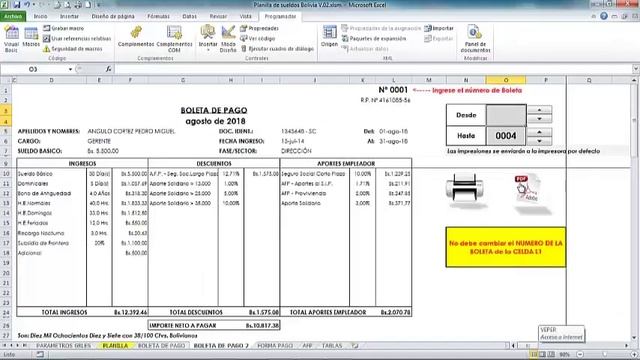Image resolution: width=640 pixels, height=360 pixels.
Task: Decrease the Desde value spinner
Action: tap(540, 119)
